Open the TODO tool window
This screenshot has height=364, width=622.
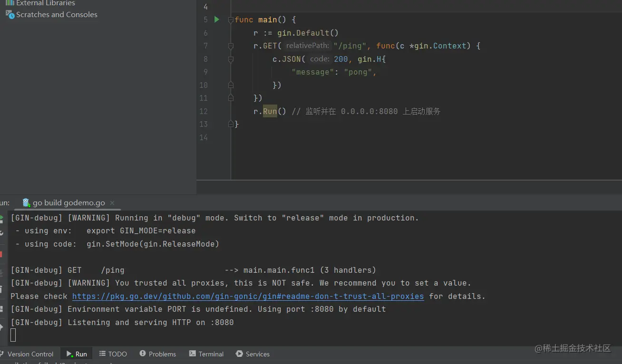coord(113,354)
